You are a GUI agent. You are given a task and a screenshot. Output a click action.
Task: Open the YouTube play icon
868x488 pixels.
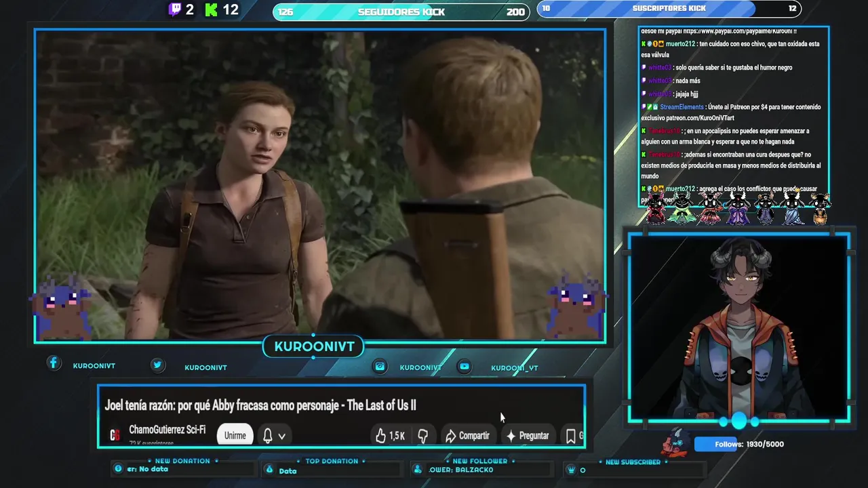[x=465, y=366]
